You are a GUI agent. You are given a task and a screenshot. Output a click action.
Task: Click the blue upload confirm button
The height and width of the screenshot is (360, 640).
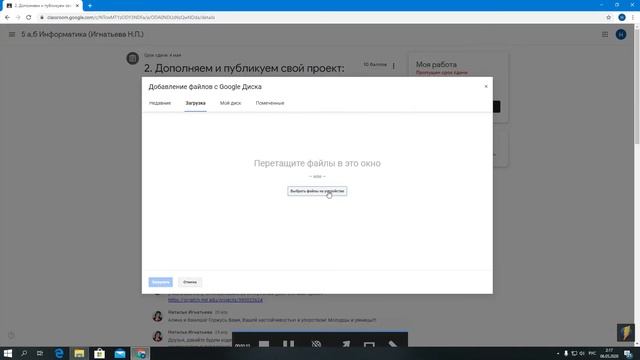coord(160,282)
